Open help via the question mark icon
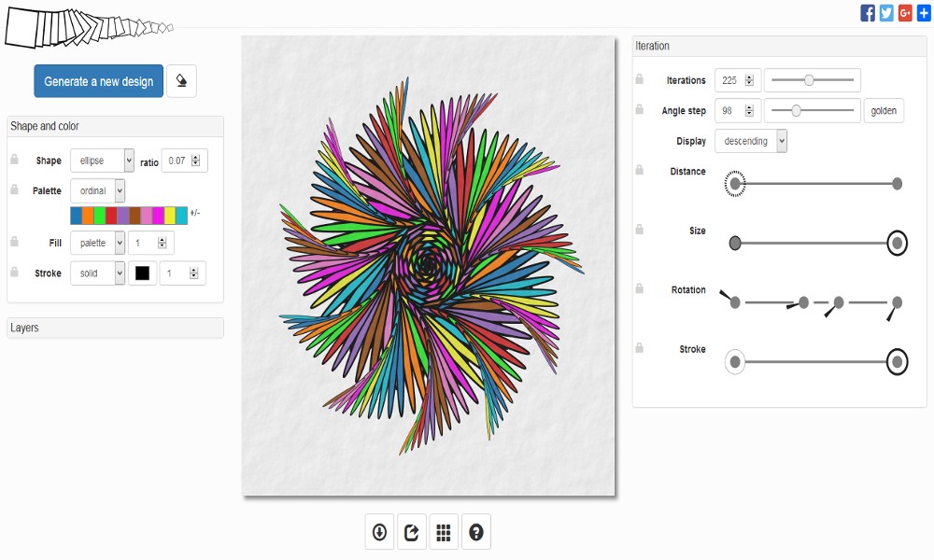Screen dimensions: 934x560 tap(476, 532)
